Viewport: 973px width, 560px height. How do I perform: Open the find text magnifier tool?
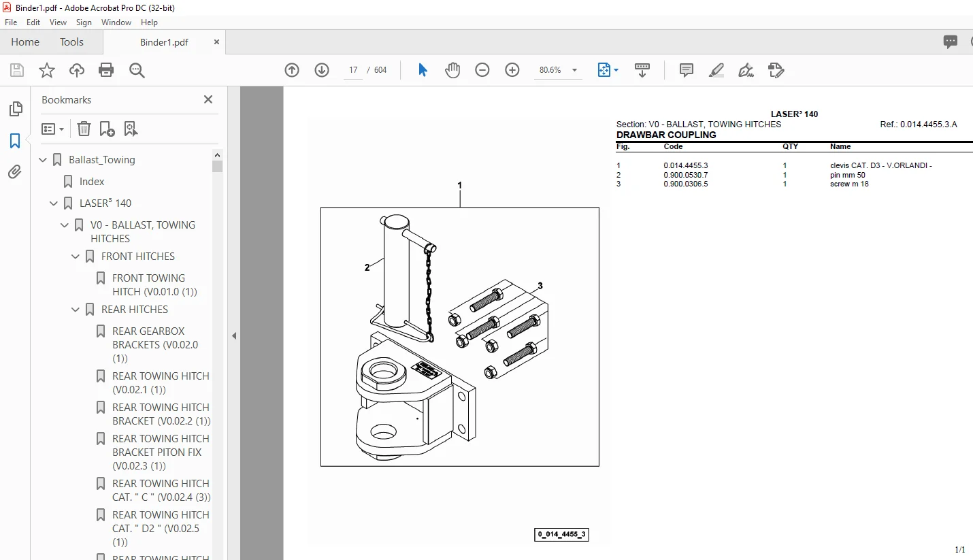[x=137, y=70]
